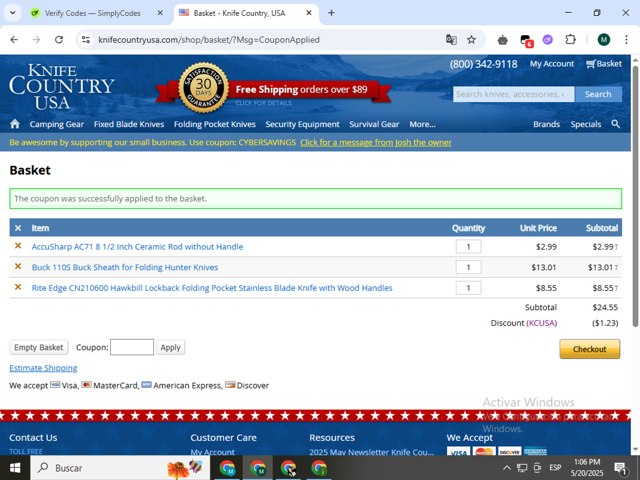Expand the tab search dropdown arrow
This screenshot has height=480, width=640.
coord(13,13)
